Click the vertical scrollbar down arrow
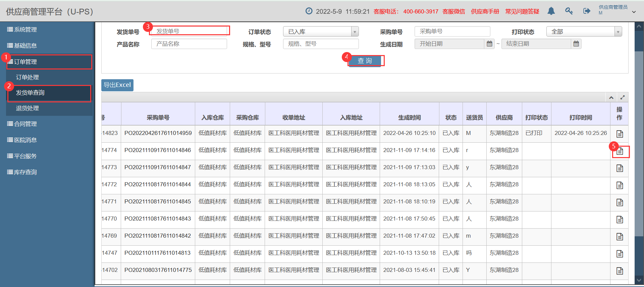This screenshot has width=644, height=287. click(x=639, y=280)
